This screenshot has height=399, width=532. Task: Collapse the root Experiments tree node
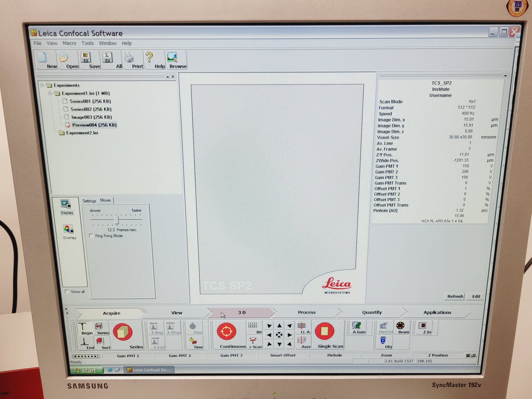42,85
